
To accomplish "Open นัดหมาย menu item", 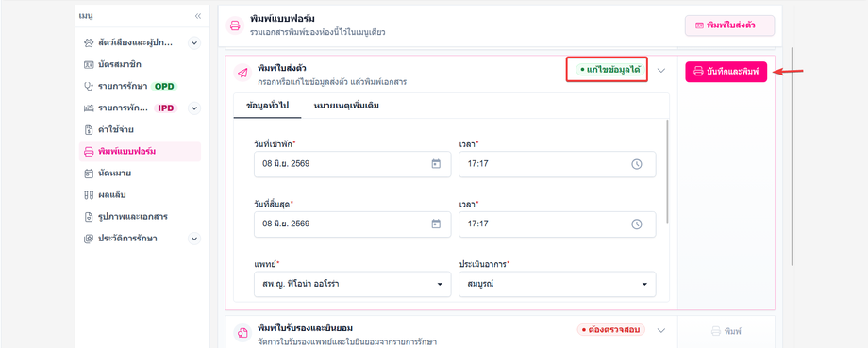I will click(140, 174).
